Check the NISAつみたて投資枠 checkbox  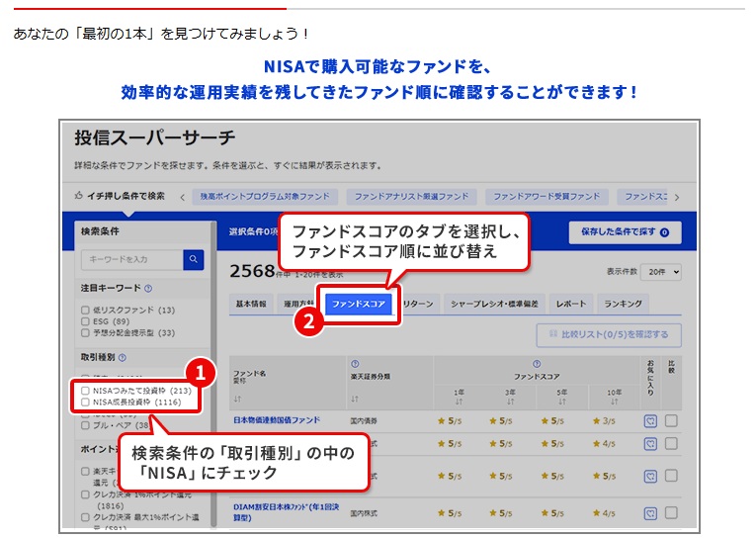point(86,391)
